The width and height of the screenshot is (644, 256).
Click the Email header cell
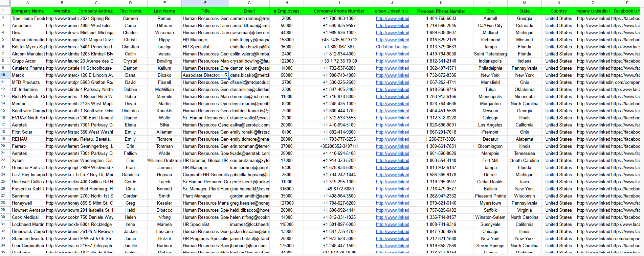click(249, 11)
